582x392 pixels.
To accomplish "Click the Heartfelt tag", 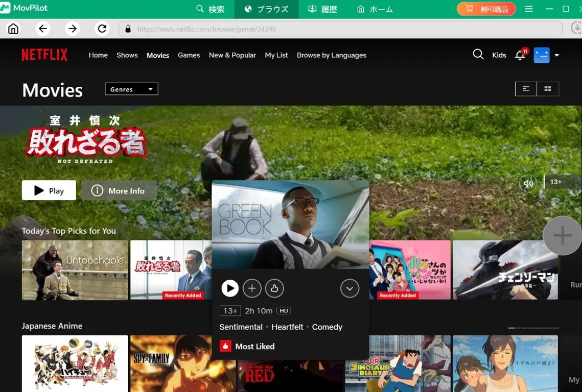I will [287, 327].
